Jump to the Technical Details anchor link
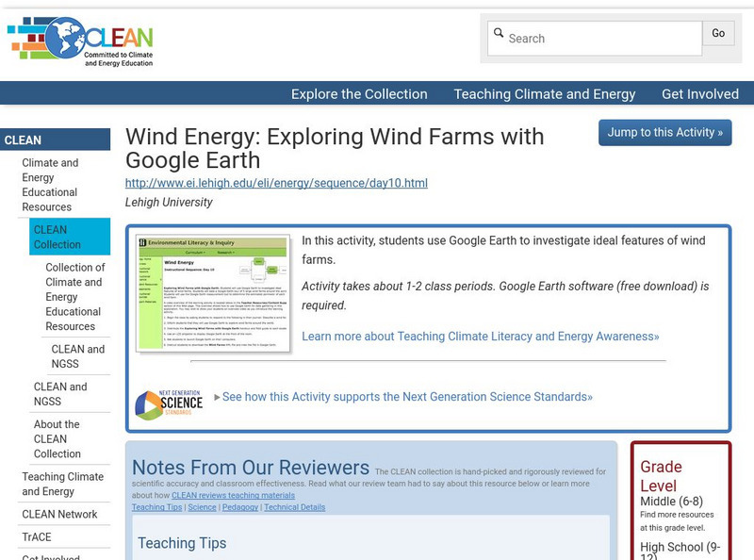The width and height of the screenshot is (754, 560). [294, 507]
